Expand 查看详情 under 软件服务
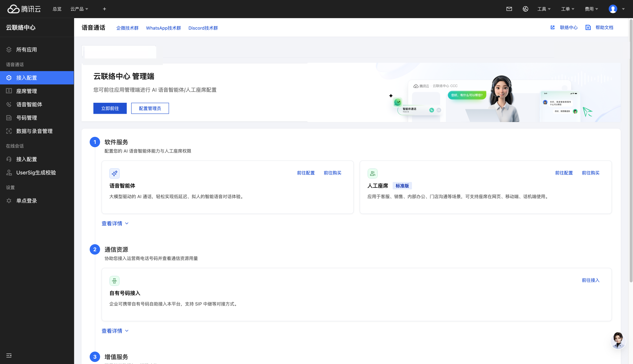Screen dimensions: 633x364 tap(115, 223)
